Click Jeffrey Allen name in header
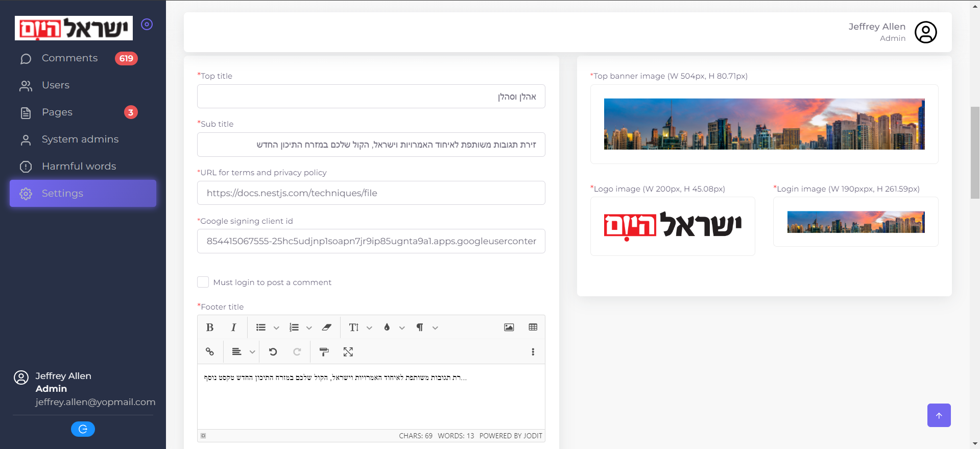The width and height of the screenshot is (980, 449). (x=877, y=27)
